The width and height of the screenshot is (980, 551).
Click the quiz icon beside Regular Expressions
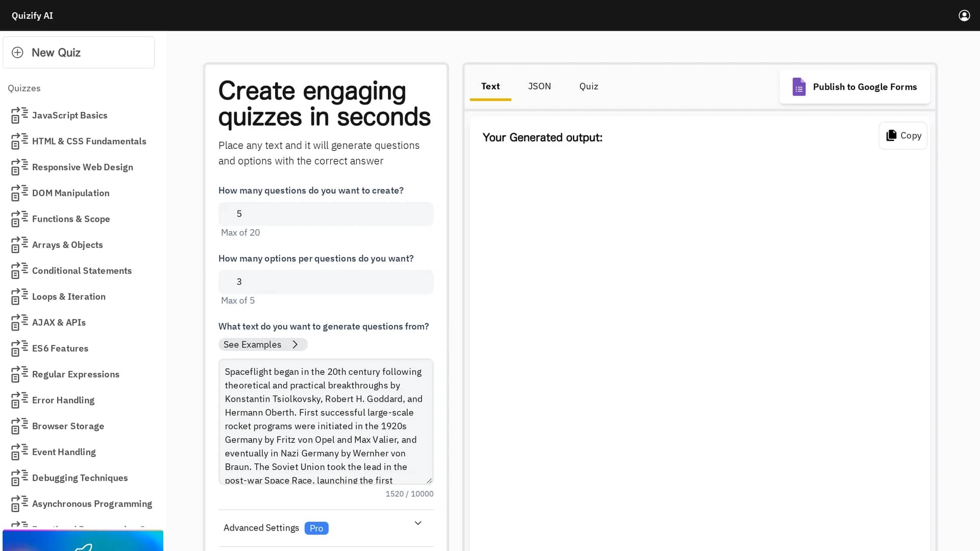[19, 374]
